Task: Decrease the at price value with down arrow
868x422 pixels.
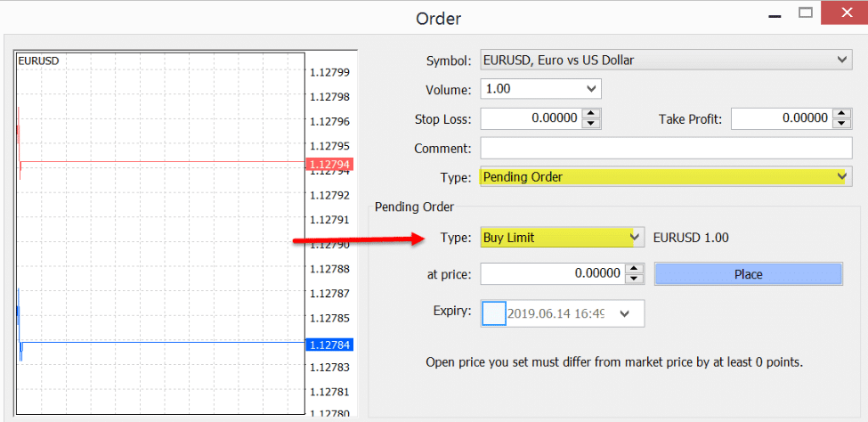Action: click(x=635, y=279)
